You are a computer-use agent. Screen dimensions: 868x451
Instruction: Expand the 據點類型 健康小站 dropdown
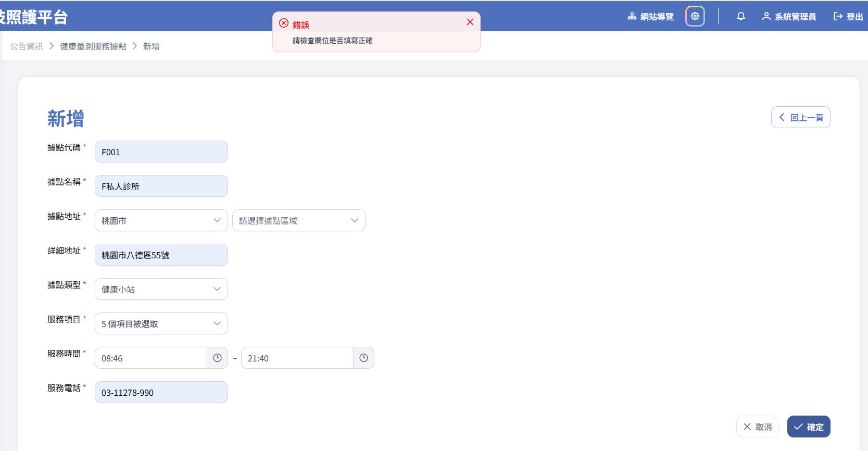pos(161,289)
